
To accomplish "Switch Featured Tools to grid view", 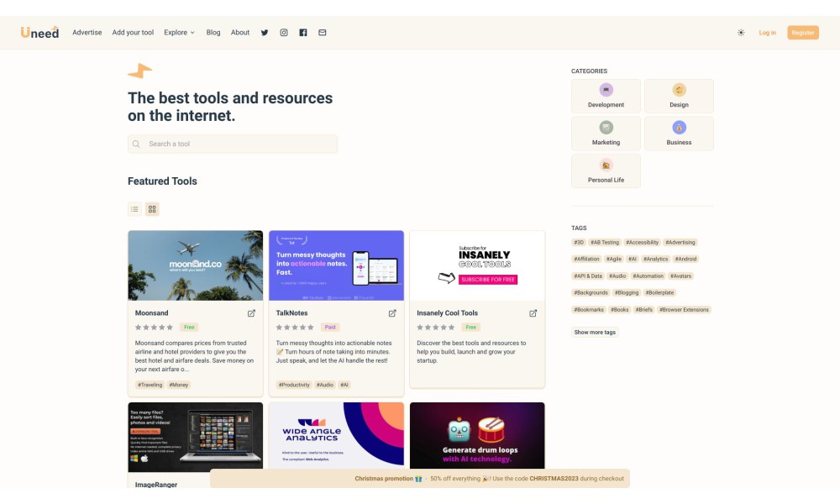I will pos(152,209).
